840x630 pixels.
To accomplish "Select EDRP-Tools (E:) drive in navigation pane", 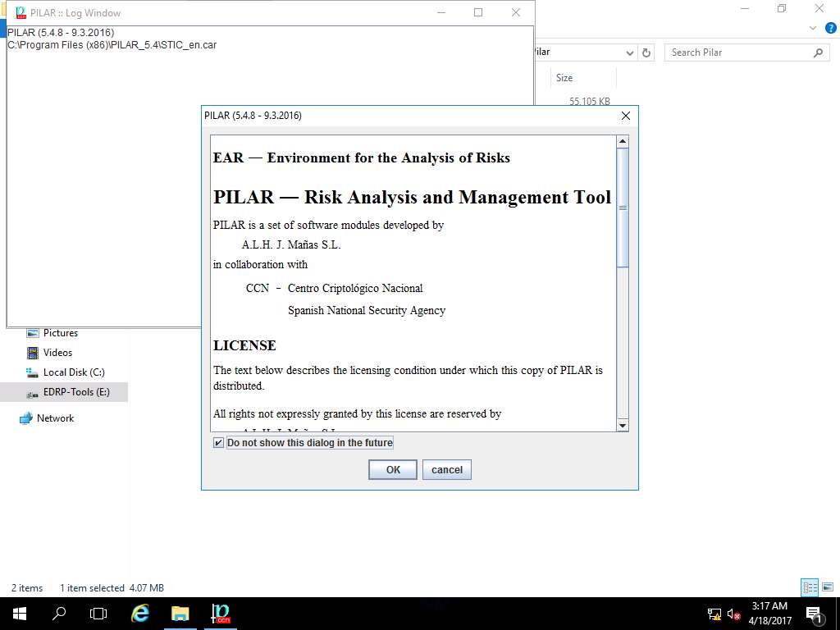I will [x=64, y=392].
